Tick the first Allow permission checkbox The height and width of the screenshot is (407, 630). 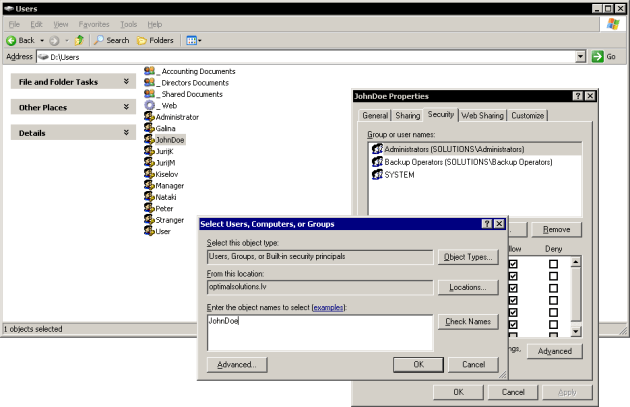tap(513, 264)
